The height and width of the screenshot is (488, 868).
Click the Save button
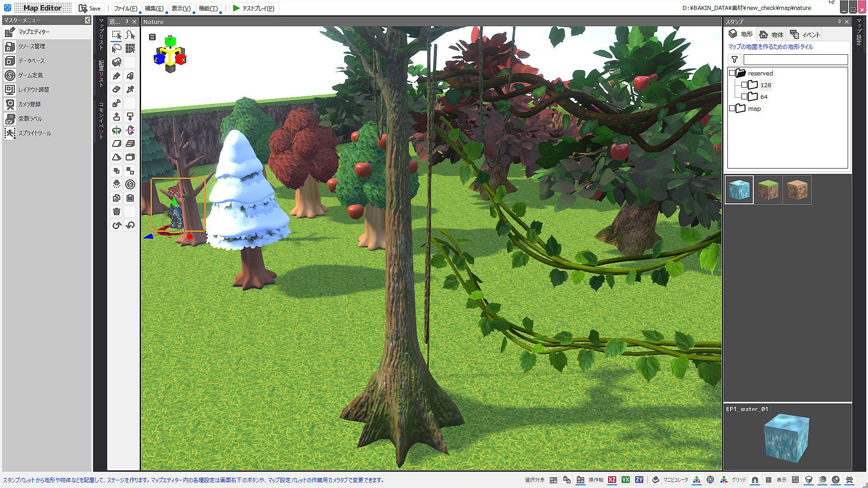click(90, 8)
